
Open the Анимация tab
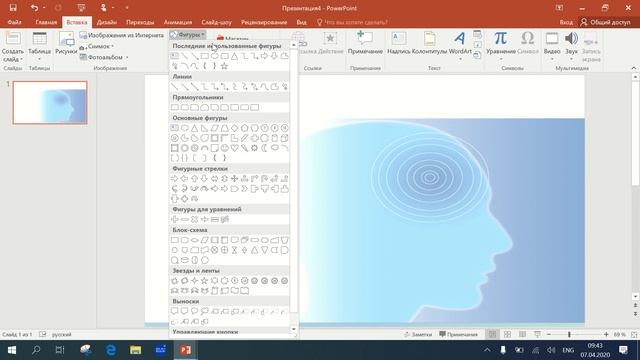[x=178, y=22]
